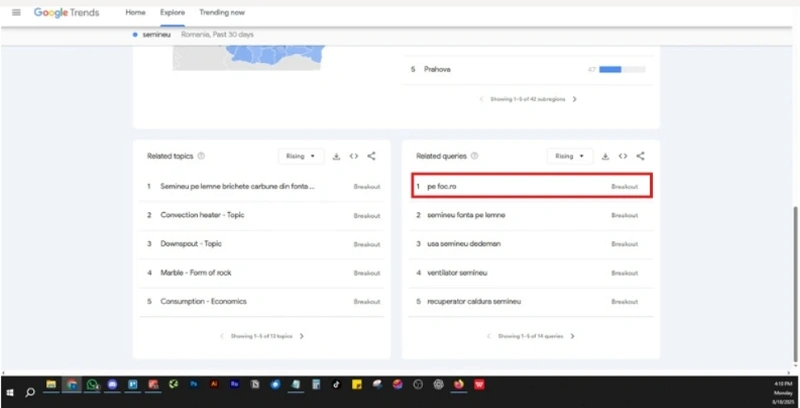
Task: Open Calculator from taskbar
Action: [316, 385]
